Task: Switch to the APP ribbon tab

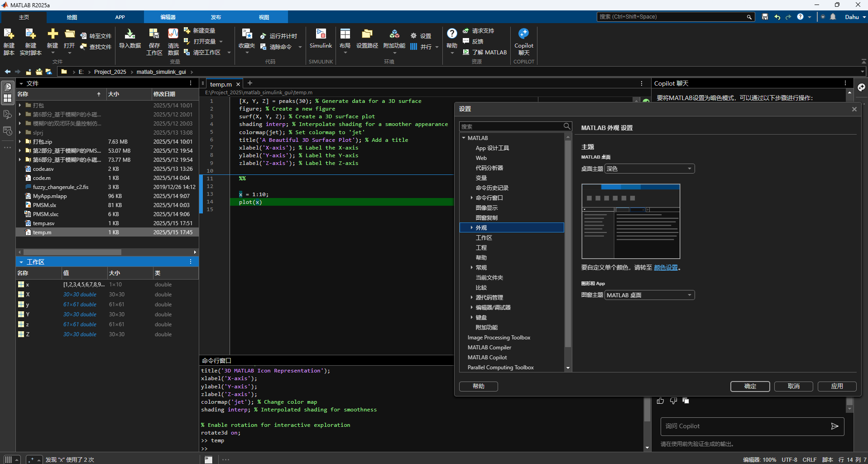Action: (x=120, y=17)
